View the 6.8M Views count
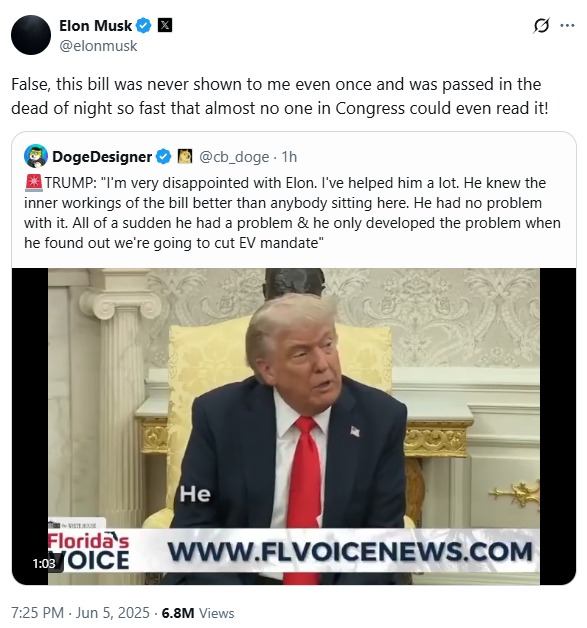Viewport: 587px width, 628px height. point(198,613)
